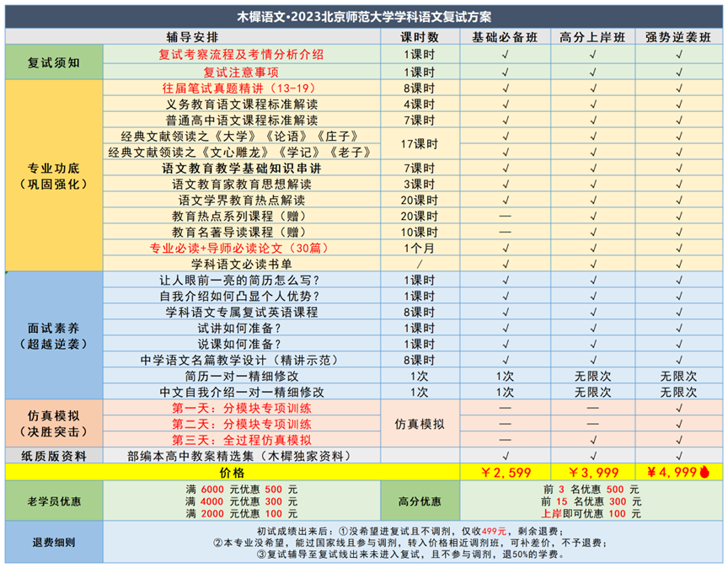Click 普通高中语文课程标准解读 cell
This screenshot has height=568, width=728.
242,121
